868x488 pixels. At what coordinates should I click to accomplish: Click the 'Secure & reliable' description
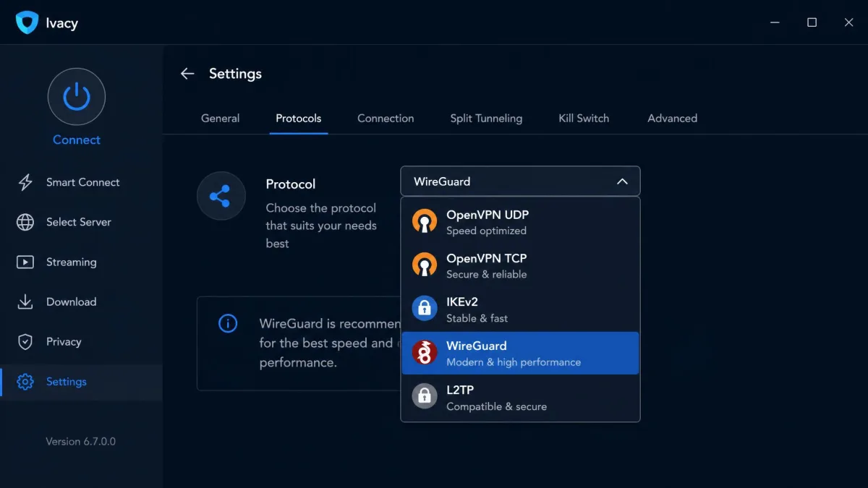pyautogui.click(x=486, y=274)
